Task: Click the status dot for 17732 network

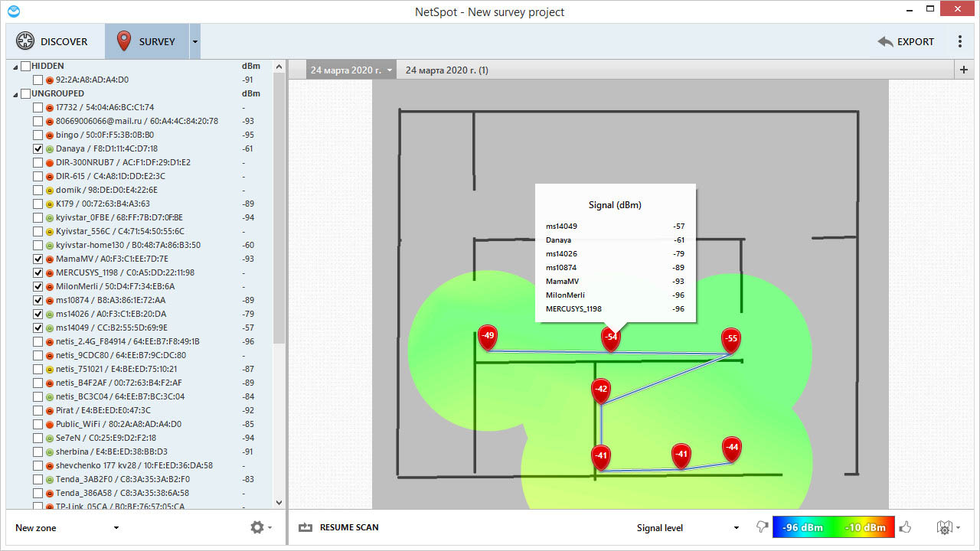Action: [50, 107]
